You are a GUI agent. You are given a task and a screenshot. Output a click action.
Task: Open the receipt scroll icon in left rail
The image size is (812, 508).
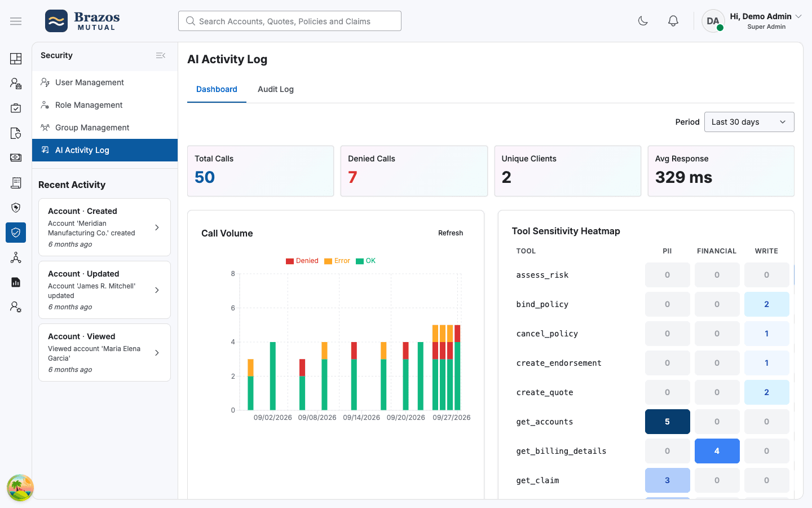click(x=16, y=183)
